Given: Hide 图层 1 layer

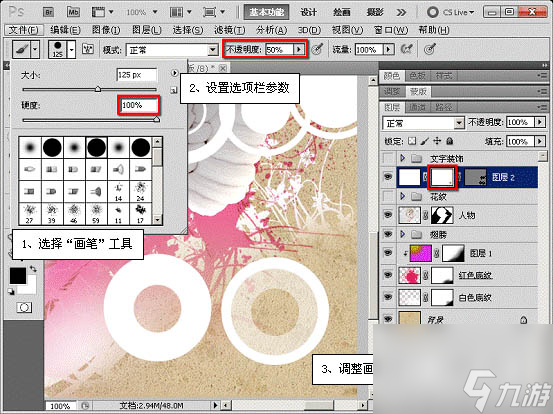Looking at the screenshot, I should (388, 253).
